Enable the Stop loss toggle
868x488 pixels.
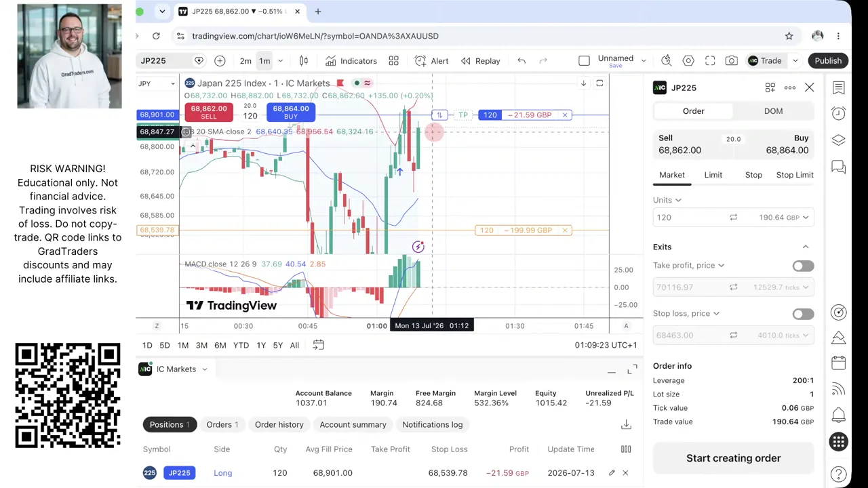click(x=803, y=314)
